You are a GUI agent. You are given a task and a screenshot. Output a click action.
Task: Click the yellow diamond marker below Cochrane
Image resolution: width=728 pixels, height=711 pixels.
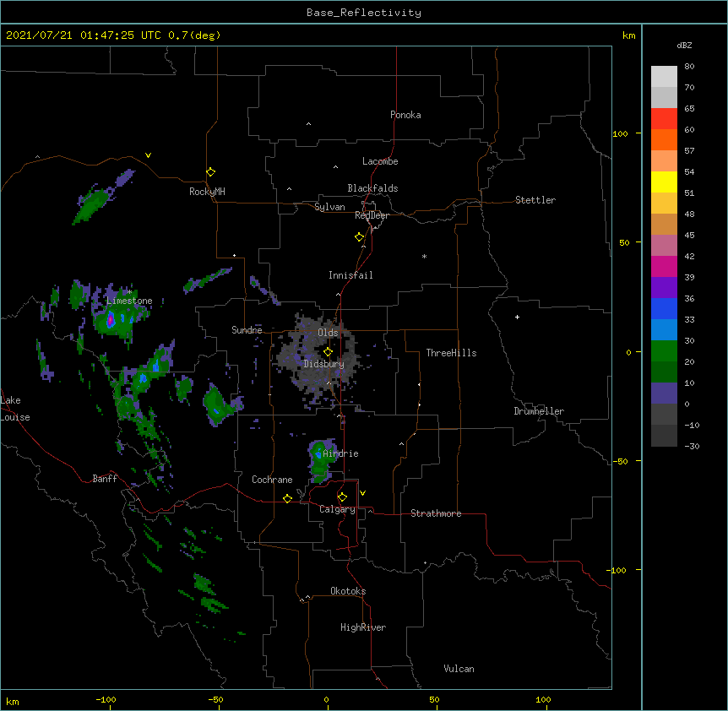coord(287,498)
